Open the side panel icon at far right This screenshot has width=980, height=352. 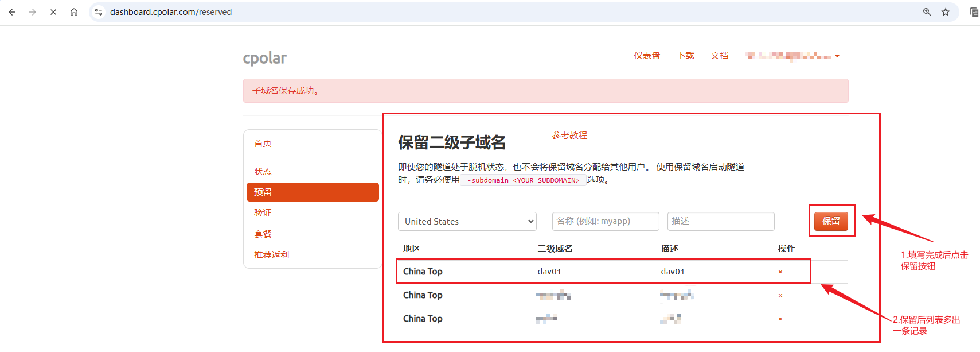(974, 12)
